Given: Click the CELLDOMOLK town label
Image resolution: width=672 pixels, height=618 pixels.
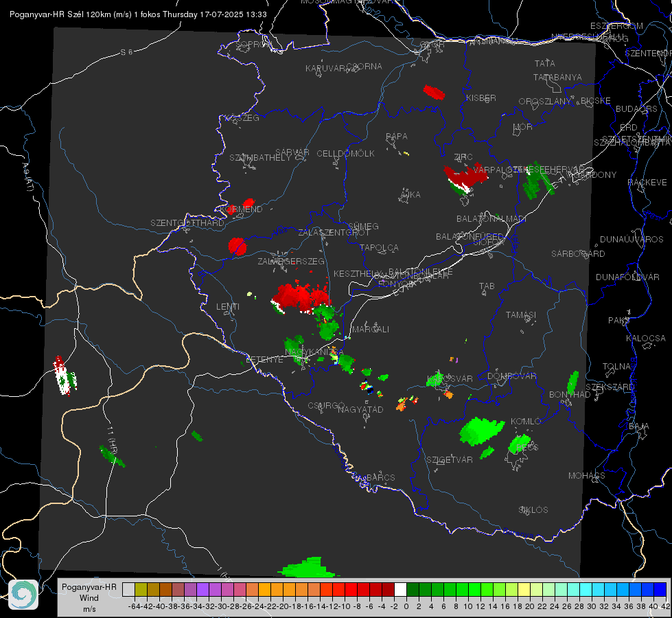Looking at the screenshot, I should tap(345, 154).
